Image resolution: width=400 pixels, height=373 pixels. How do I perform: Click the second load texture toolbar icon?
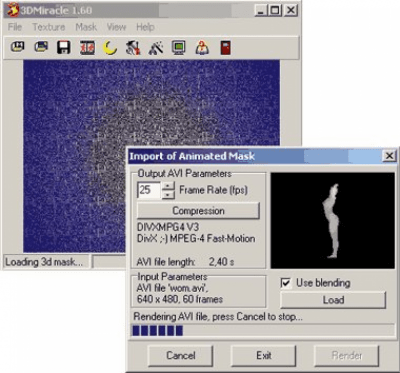[x=41, y=47]
